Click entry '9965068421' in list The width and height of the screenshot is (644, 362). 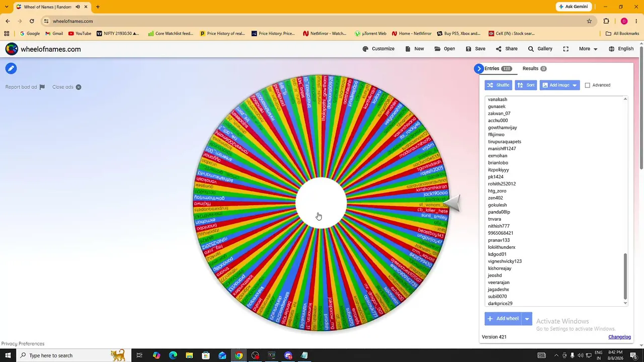(x=501, y=233)
